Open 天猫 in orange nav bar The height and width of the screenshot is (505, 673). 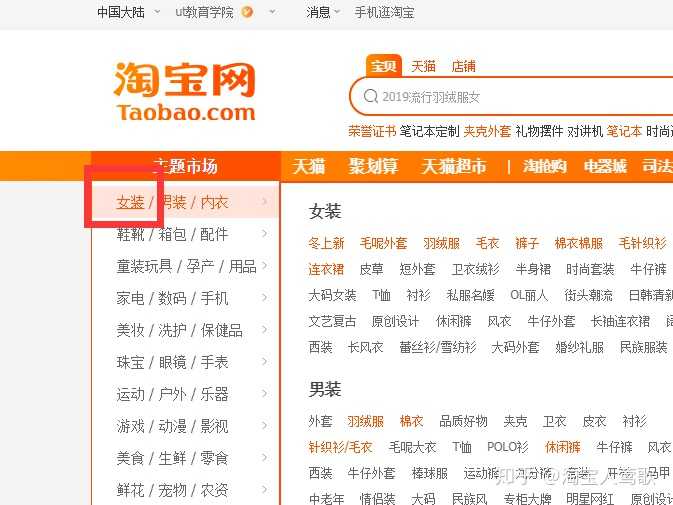click(309, 166)
